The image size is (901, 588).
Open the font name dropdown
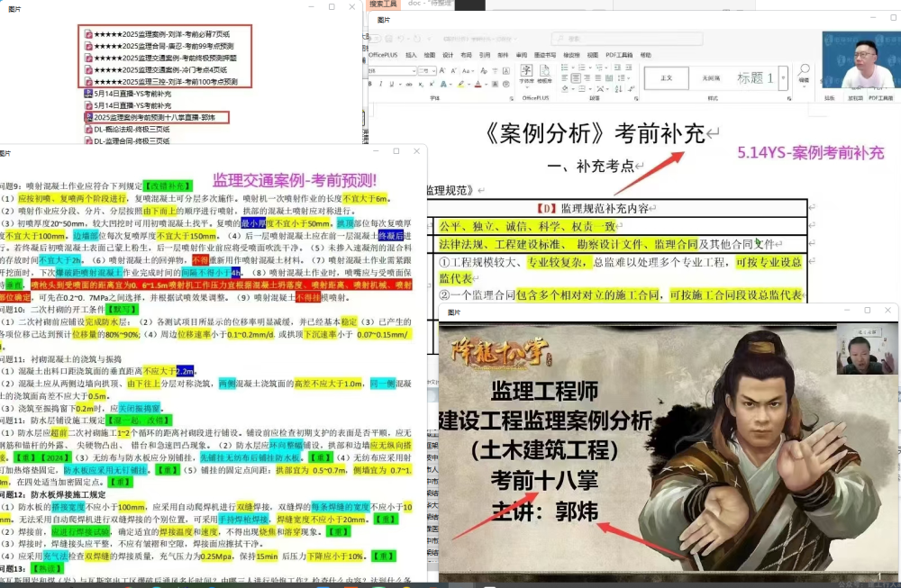pyautogui.click(x=414, y=70)
